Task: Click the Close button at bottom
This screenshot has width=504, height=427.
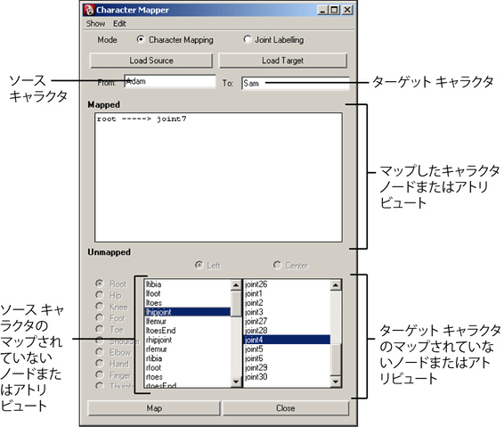Action: click(286, 408)
